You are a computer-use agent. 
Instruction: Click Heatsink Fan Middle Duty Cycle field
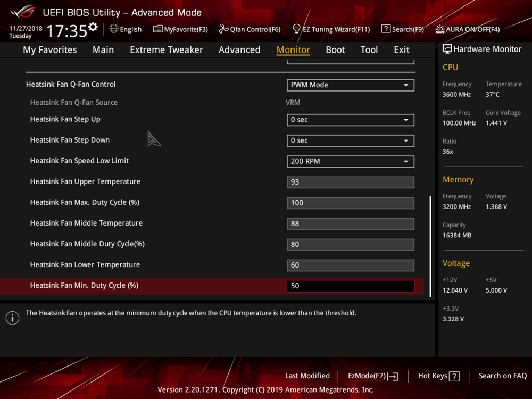[x=351, y=244]
